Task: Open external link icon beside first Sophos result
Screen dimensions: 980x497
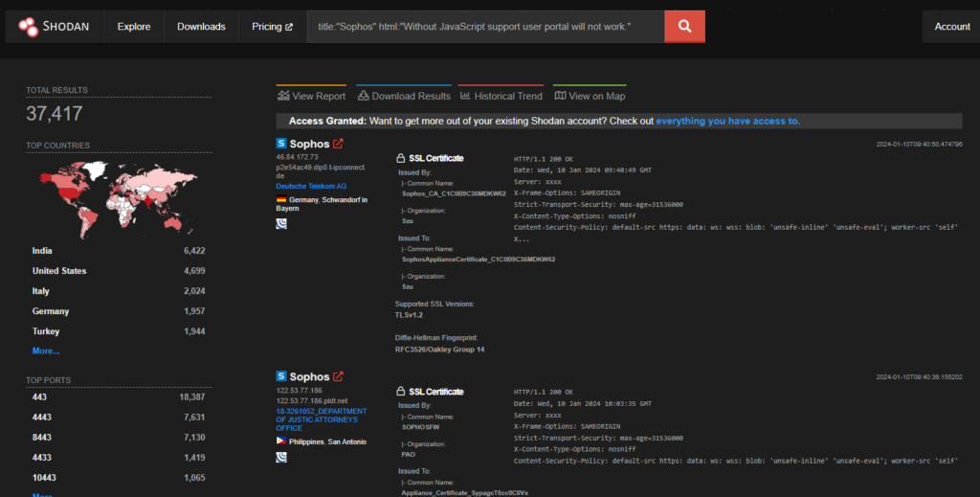Action: point(338,144)
